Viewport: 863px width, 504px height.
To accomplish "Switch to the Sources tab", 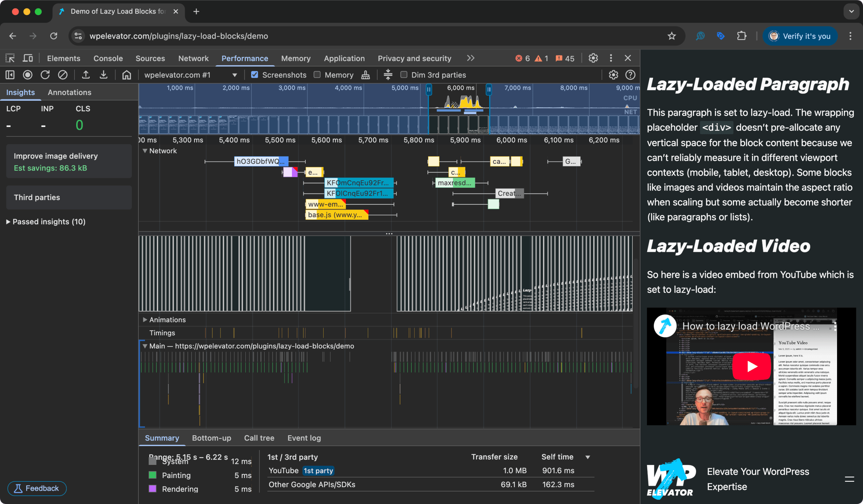I will [150, 59].
